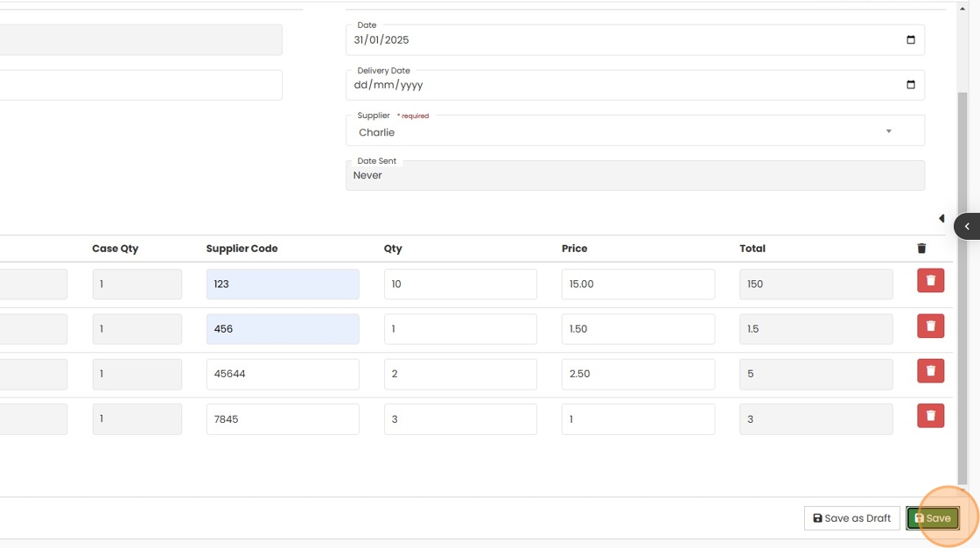Click the Price field showing 2.50
This screenshot has height=548, width=980.
pyautogui.click(x=638, y=374)
